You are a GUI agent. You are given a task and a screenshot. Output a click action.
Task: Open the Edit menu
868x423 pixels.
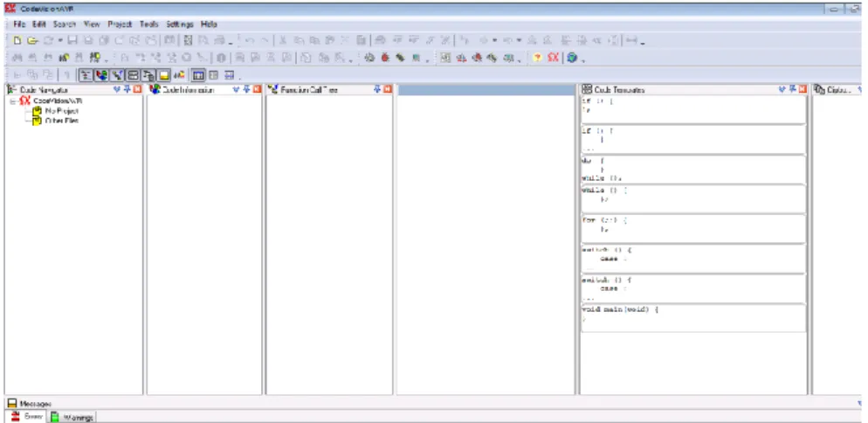(38, 24)
